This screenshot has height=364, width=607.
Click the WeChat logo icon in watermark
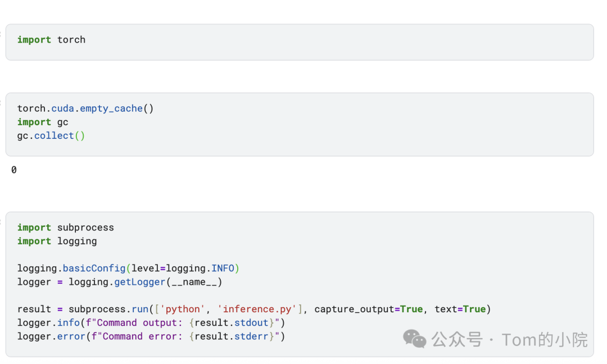415,339
